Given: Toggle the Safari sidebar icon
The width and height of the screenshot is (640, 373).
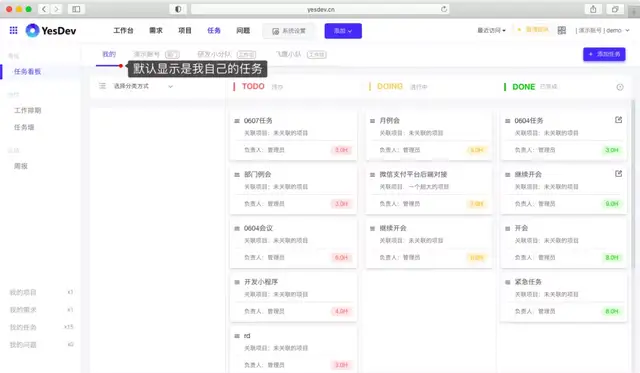Looking at the screenshot, I should 76,9.
